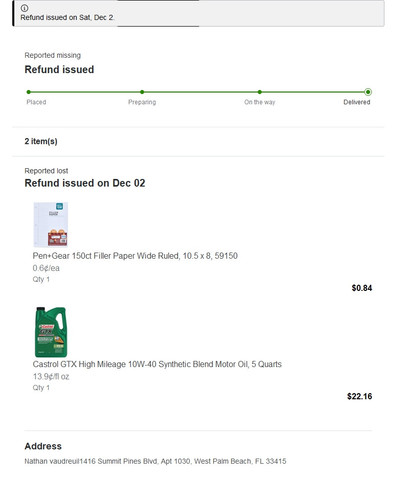Click the 2 item(s) section header
Viewport: 409px width, 500px height.
click(41, 141)
